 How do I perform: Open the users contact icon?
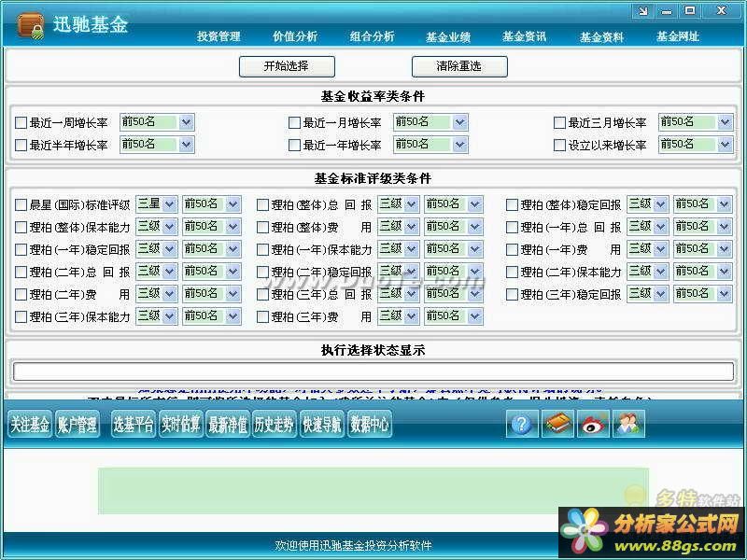628,424
